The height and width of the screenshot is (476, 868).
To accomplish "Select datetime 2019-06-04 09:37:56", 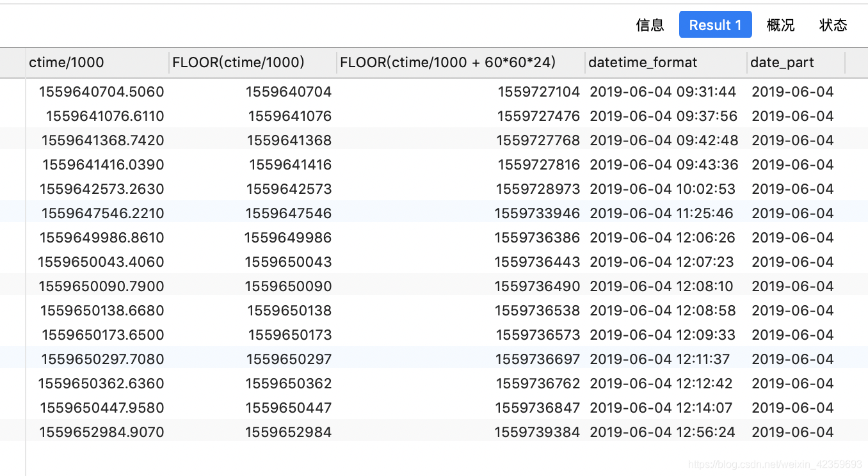I will (x=664, y=116).
